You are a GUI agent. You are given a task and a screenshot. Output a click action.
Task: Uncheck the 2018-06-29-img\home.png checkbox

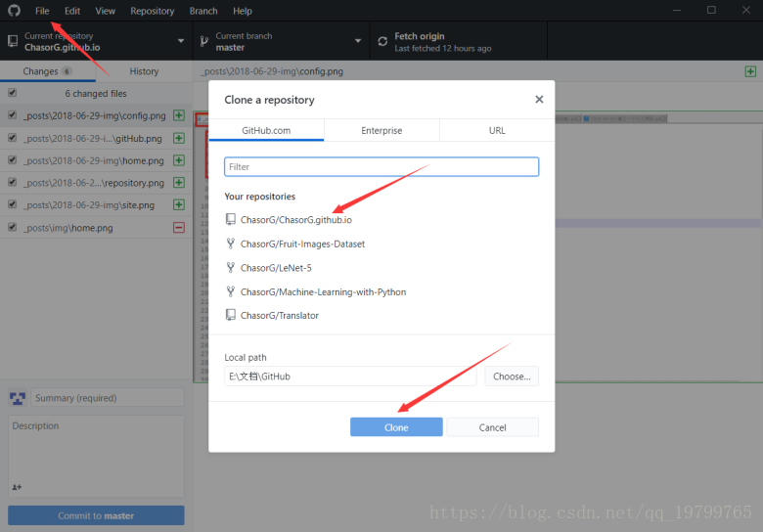pyautogui.click(x=12, y=160)
